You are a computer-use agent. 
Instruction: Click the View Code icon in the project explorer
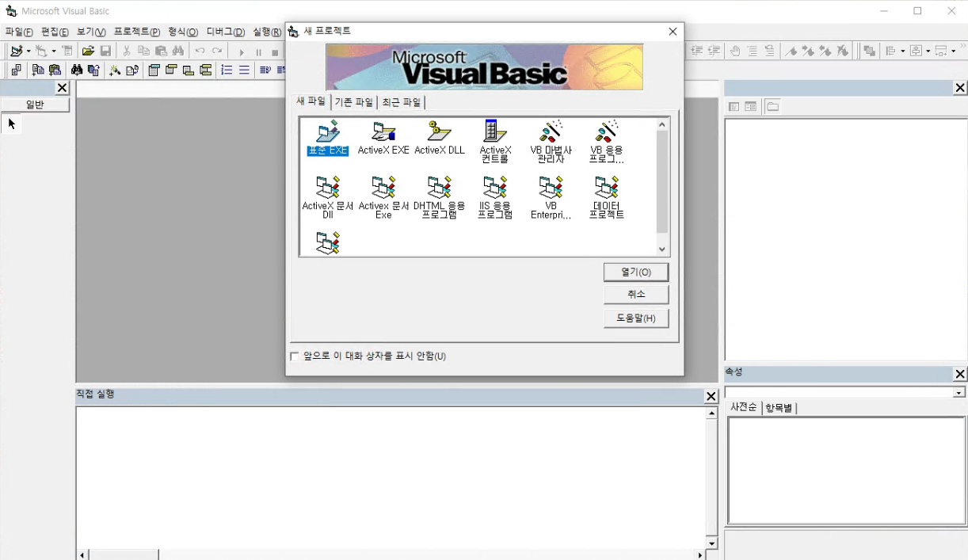coord(734,106)
